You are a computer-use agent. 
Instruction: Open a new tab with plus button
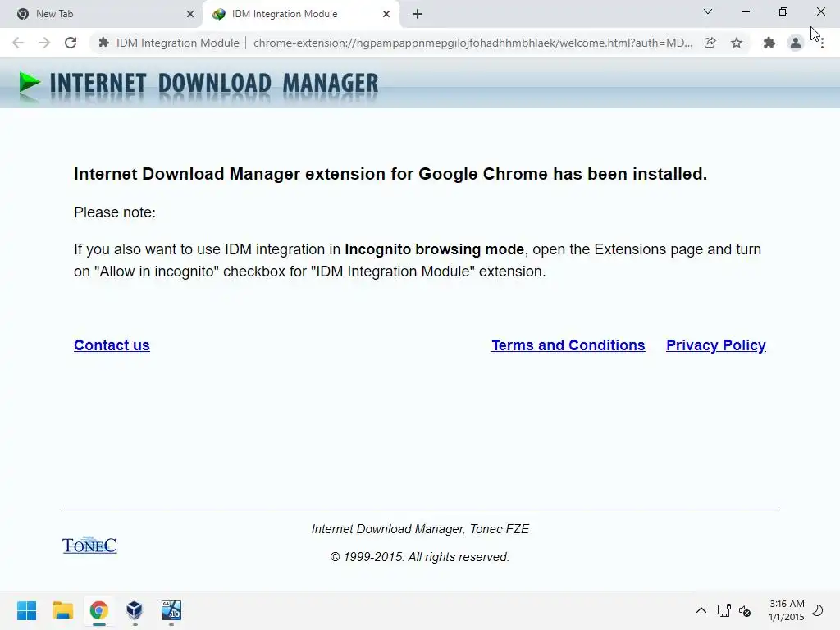coord(418,14)
